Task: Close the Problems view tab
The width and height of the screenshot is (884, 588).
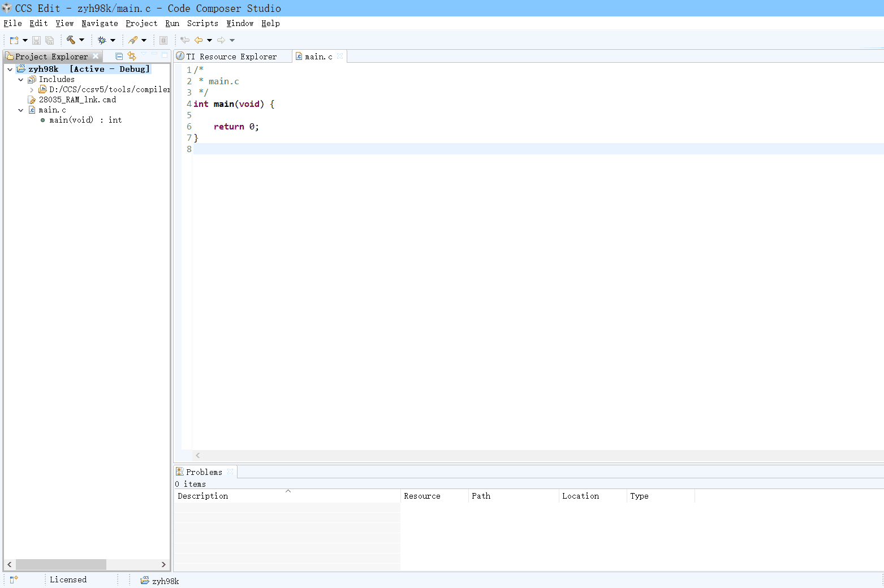Action: point(230,472)
